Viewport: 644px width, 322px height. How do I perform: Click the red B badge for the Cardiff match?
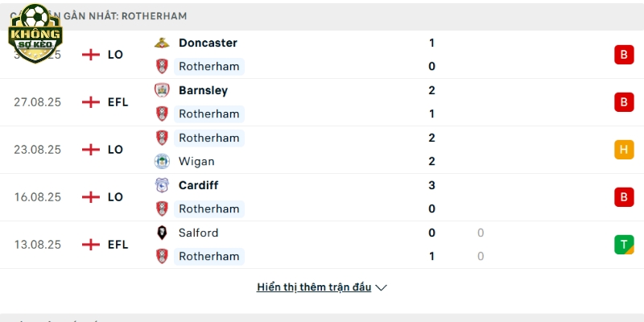coord(624,197)
